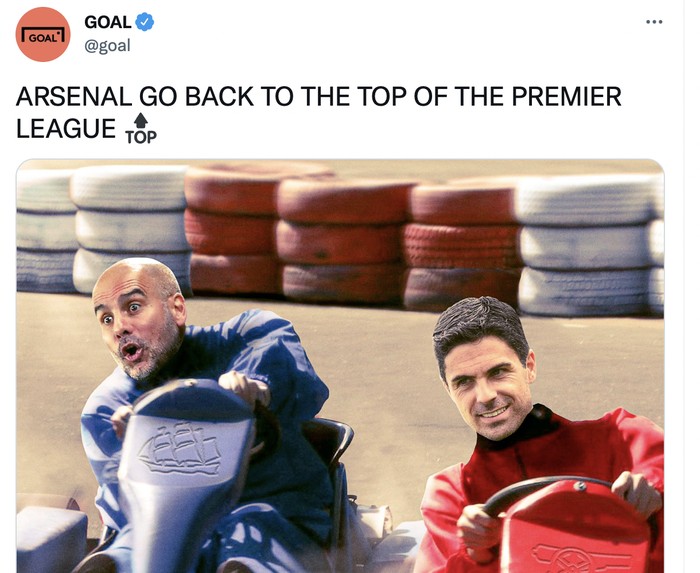The image size is (700, 573).
Task: Click the blue verified badge
Action: (x=144, y=22)
